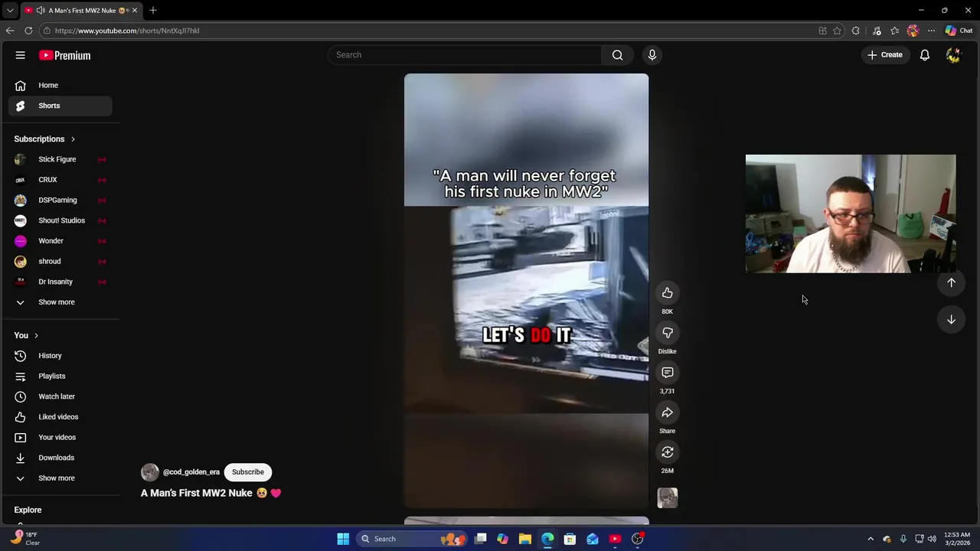
Task: Mute the tab via speaker icon
Action: coord(41,11)
